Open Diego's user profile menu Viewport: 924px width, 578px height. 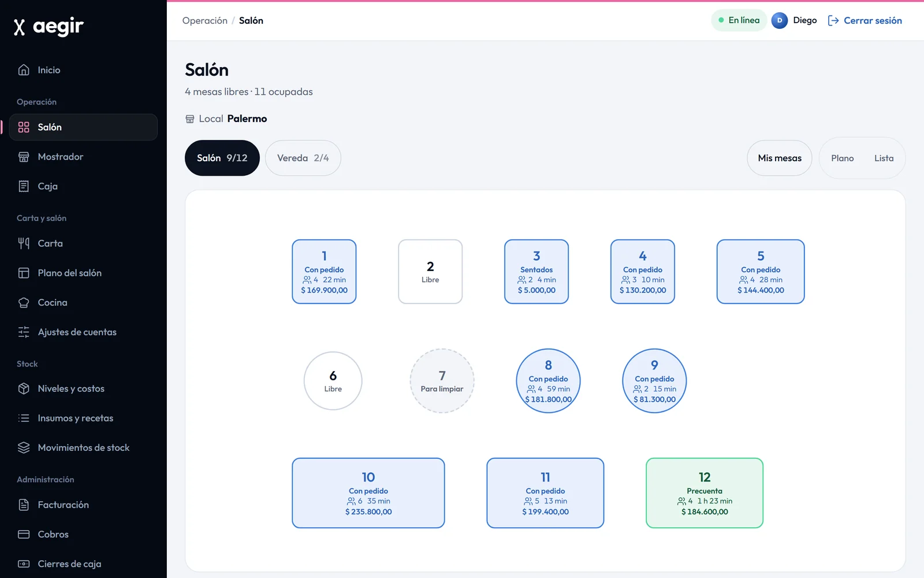click(794, 20)
